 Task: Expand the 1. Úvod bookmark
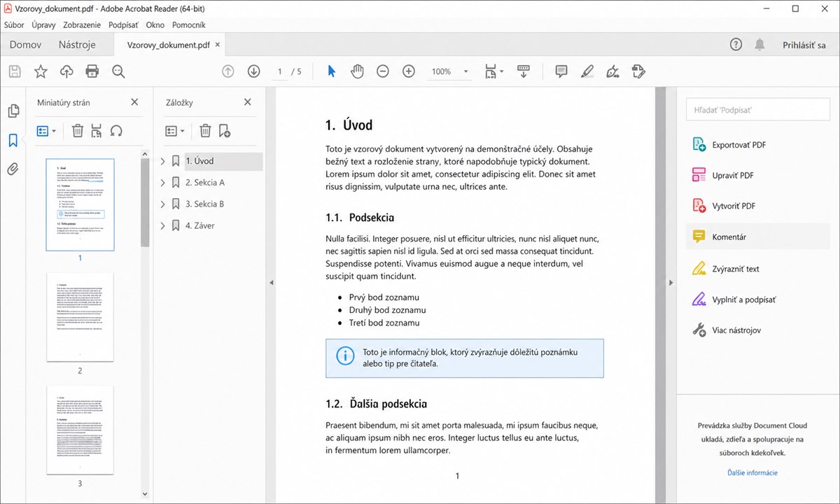[162, 161]
